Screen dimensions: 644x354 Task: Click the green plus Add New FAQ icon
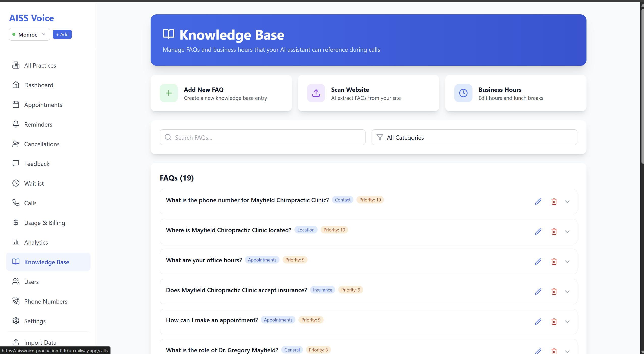[169, 93]
